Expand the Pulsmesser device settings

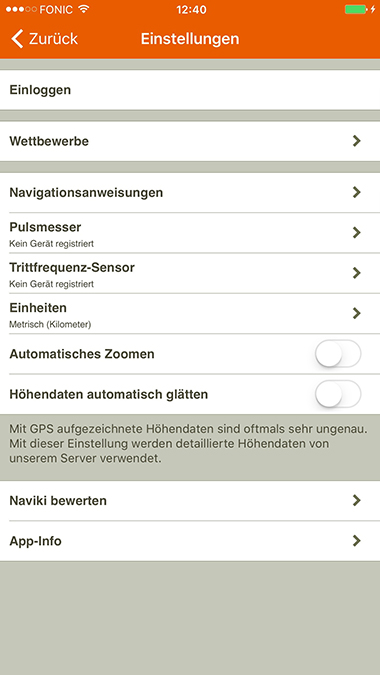coord(190,233)
